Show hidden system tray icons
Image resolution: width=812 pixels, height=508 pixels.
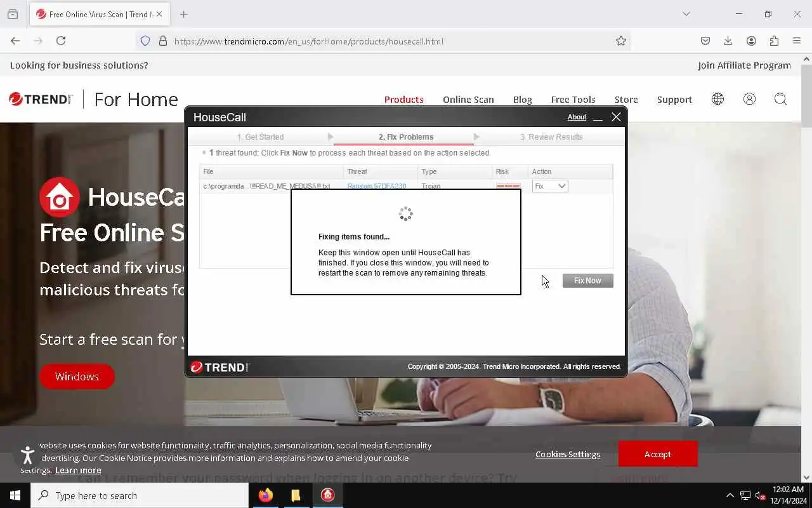(x=730, y=495)
